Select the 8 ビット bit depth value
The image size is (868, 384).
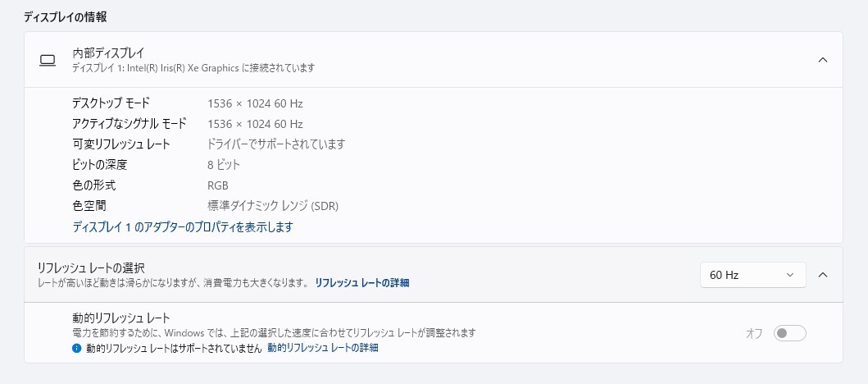[224, 165]
